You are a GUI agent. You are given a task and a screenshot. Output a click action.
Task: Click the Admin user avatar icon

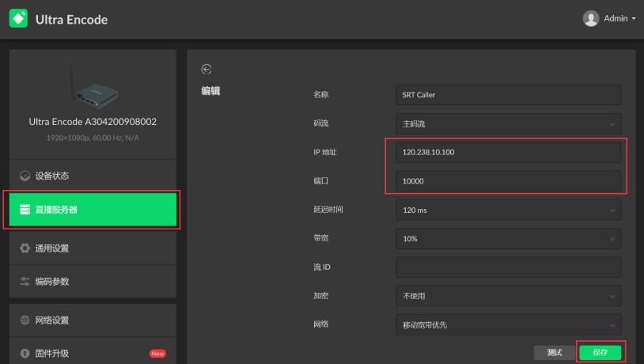pyautogui.click(x=591, y=18)
